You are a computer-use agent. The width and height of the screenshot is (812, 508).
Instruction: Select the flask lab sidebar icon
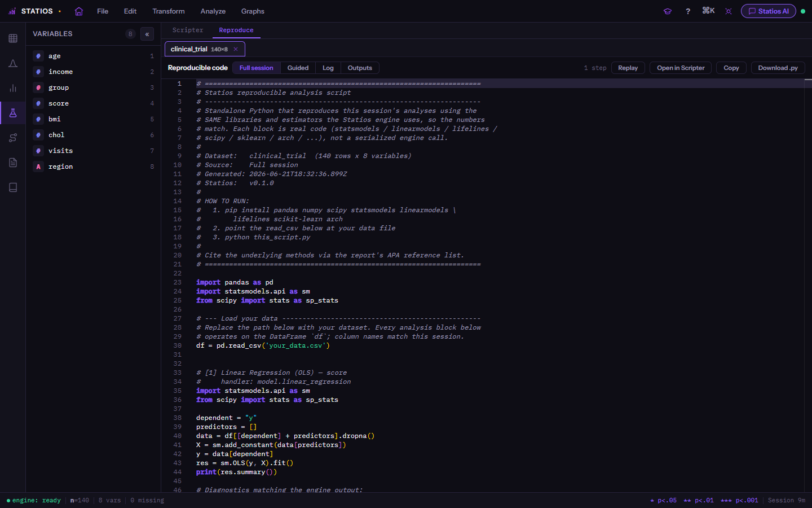click(13, 113)
